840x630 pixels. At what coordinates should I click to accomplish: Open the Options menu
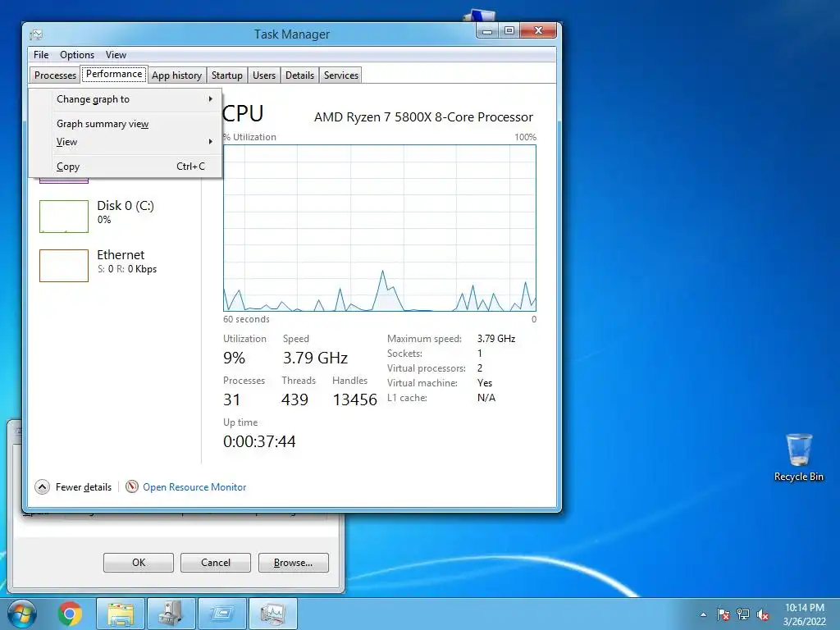[x=77, y=55]
